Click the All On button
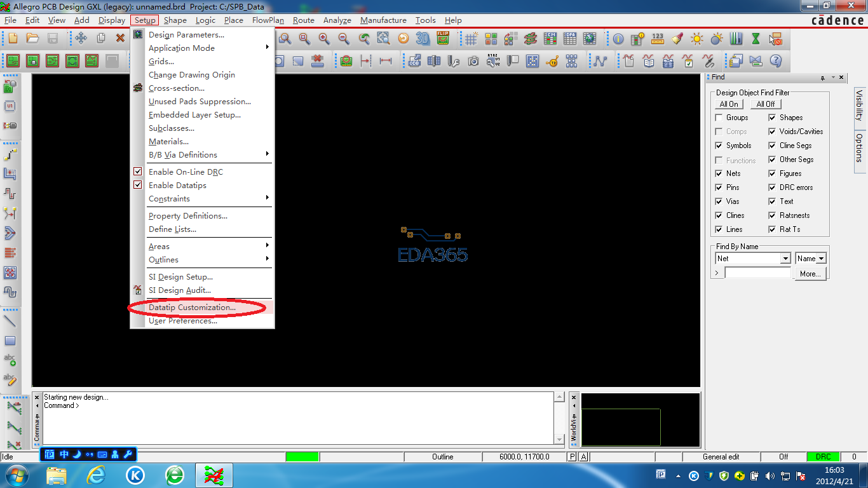Image resolution: width=868 pixels, height=488 pixels. click(729, 104)
